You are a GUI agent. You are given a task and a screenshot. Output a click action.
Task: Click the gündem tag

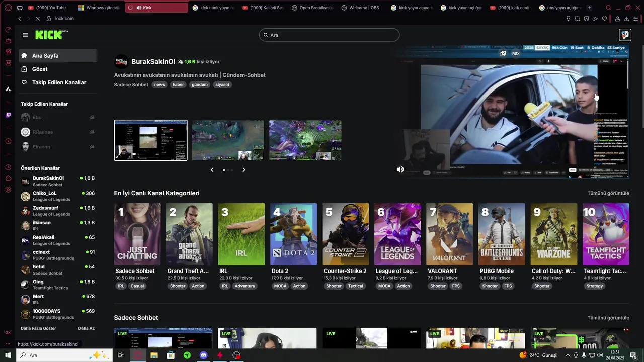[199, 85]
